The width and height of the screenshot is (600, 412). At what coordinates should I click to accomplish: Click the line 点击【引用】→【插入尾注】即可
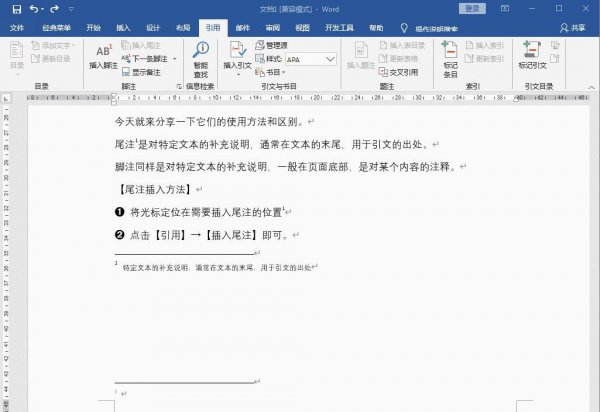click(x=207, y=235)
